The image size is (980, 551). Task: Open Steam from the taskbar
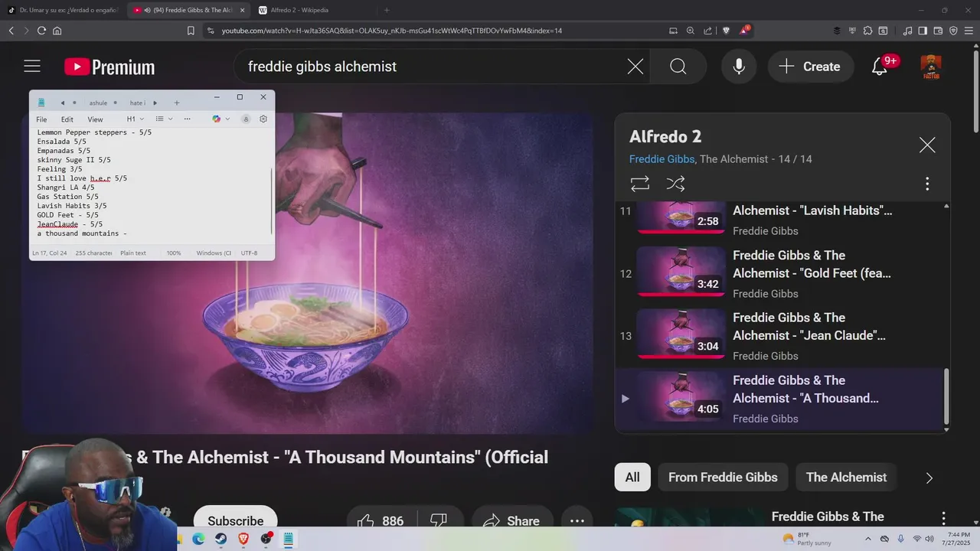coord(220,539)
